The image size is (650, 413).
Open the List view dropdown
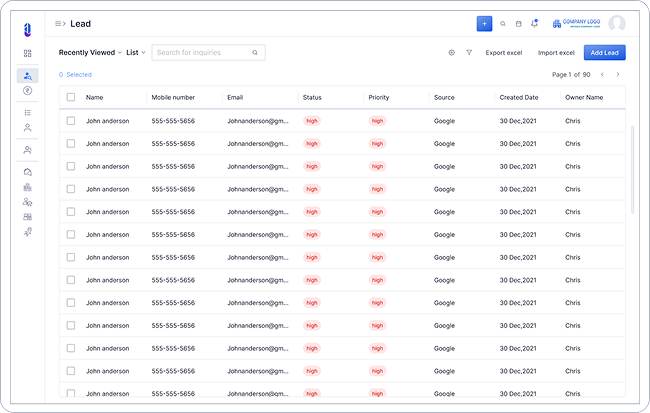pos(135,52)
